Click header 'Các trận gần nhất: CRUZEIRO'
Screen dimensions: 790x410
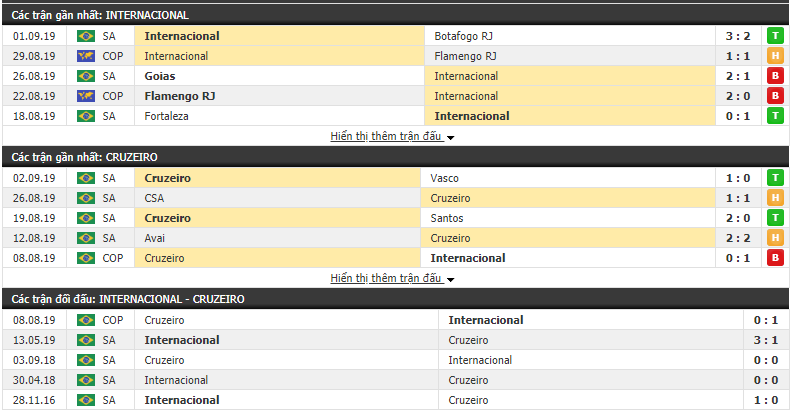coord(85,157)
